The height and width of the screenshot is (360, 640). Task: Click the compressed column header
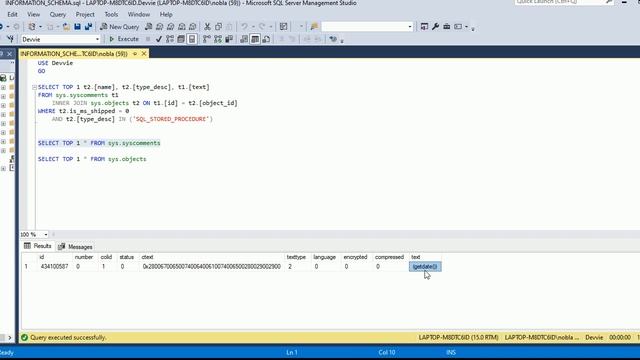coord(389,257)
